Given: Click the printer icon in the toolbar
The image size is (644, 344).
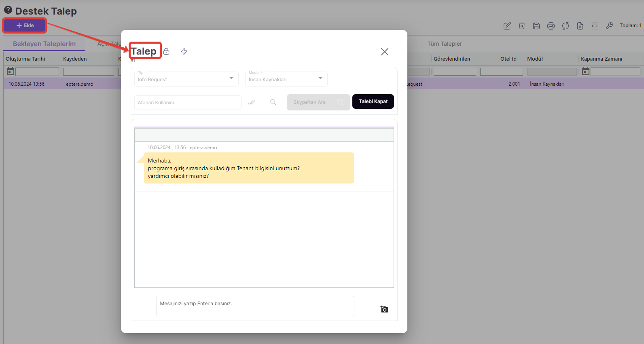Looking at the screenshot, I should tap(551, 26).
